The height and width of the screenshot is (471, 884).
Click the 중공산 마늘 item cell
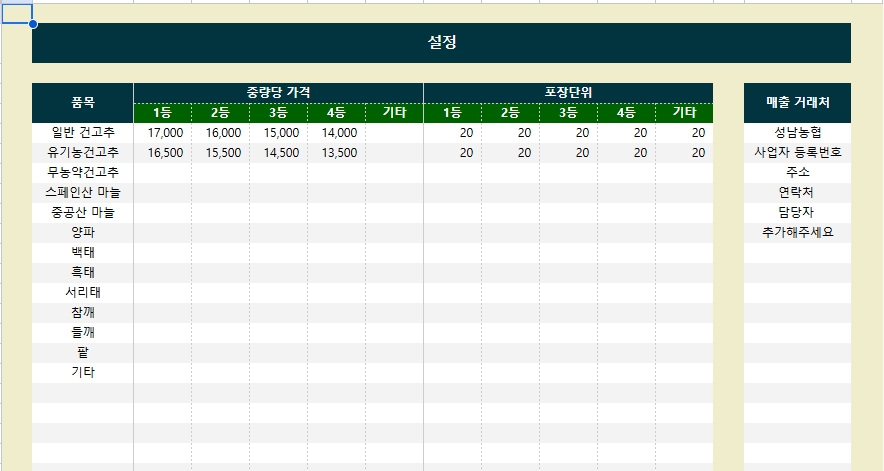pyautogui.click(x=83, y=213)
